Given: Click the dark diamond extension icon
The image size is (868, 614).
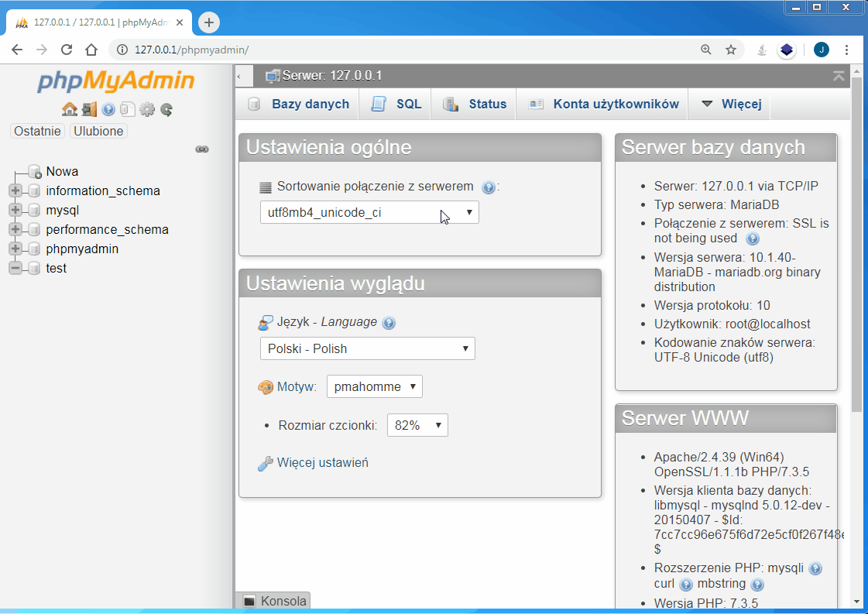Looking at the screenshot, I should (x=787, y=50).
